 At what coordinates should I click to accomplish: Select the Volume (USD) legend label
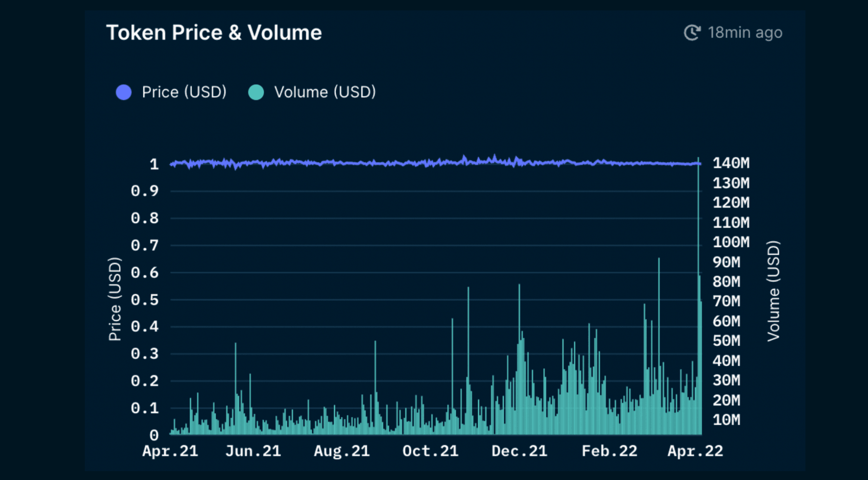(x=325, y=92)
